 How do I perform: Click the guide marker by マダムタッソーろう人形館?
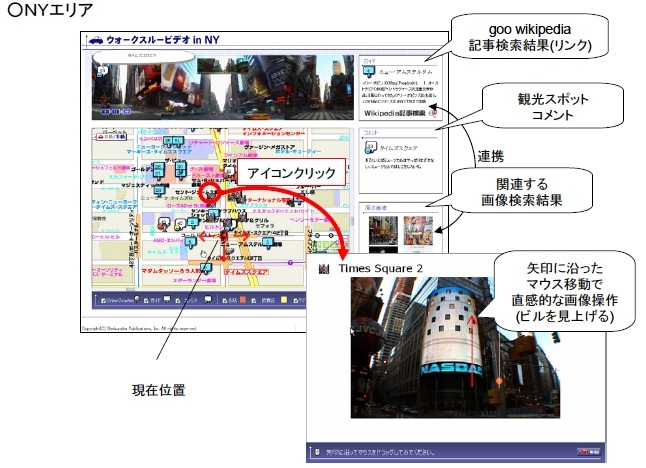[x=206, y=269]
